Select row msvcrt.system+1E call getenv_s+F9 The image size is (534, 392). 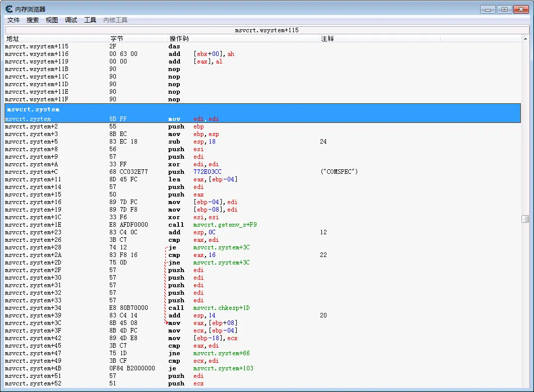(262, 225)
